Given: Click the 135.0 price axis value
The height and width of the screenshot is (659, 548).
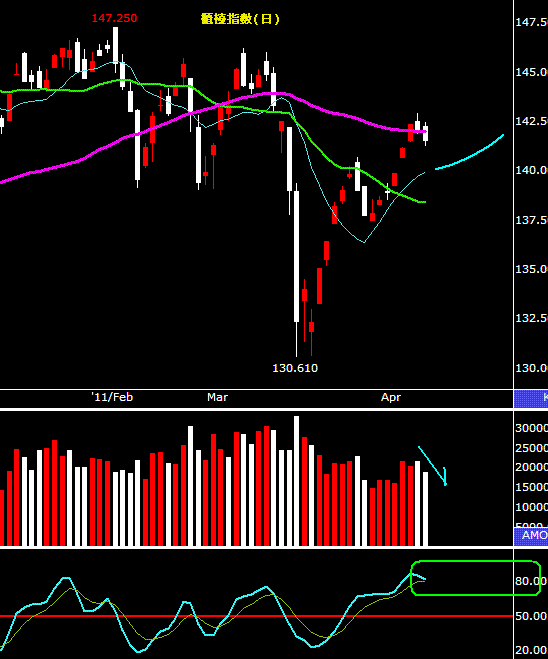Looking at the screenshot, I should [x=532, y=269].
